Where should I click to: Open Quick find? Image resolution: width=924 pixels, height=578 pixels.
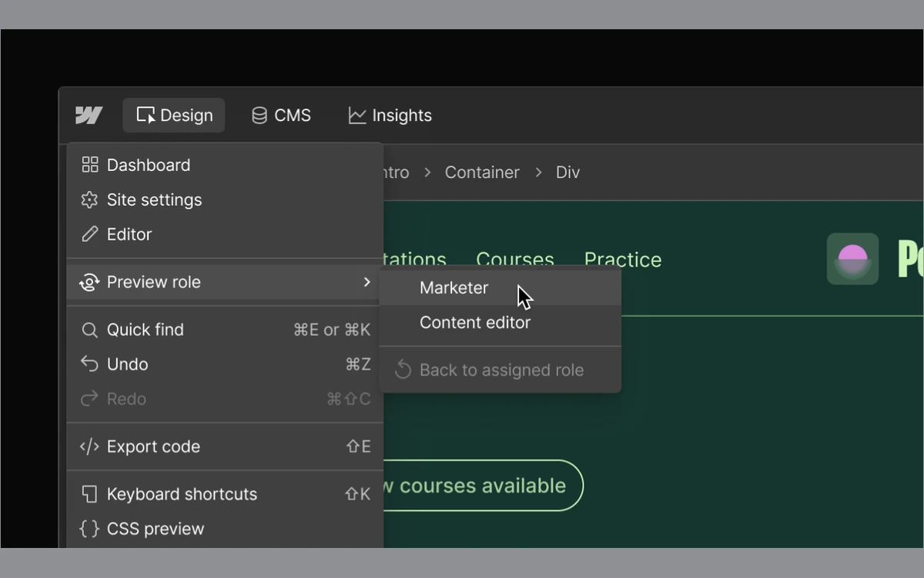tap(225, 330)
